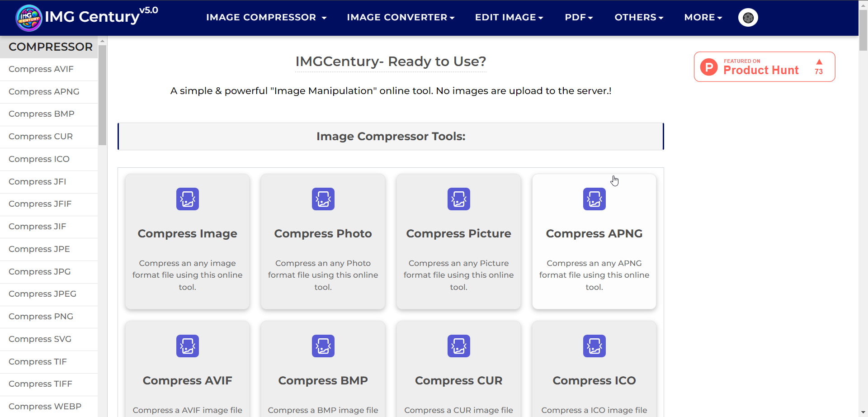Go to Compress TIF in the sidebar
Image resolution: width=868 pixels, height=417 pixels.
pos(49,362)
